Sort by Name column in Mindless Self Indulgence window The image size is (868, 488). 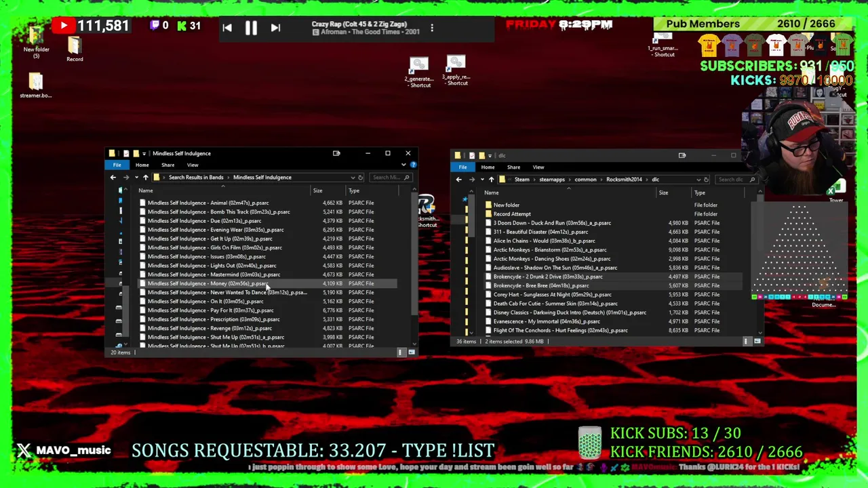[x=224, y=190]
